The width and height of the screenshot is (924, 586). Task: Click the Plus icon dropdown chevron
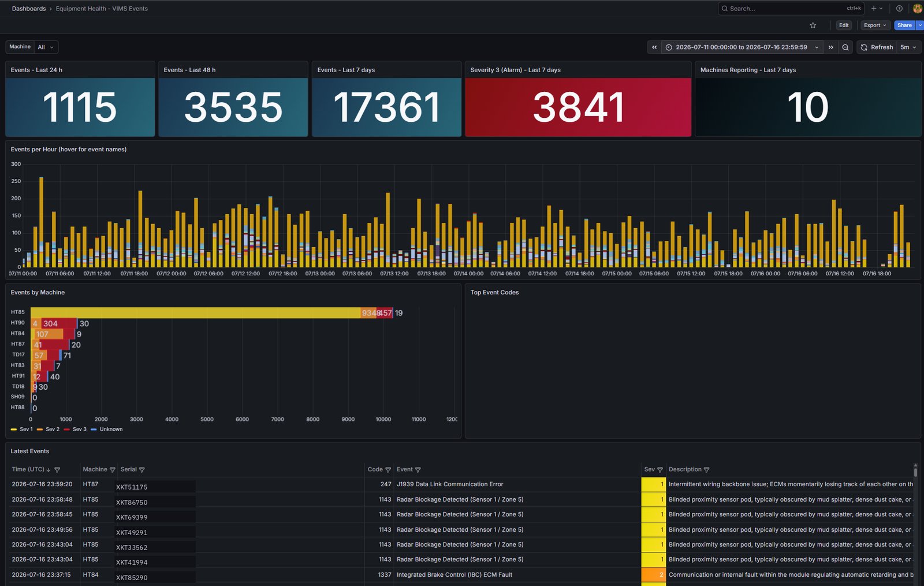[x=881, y=9]
